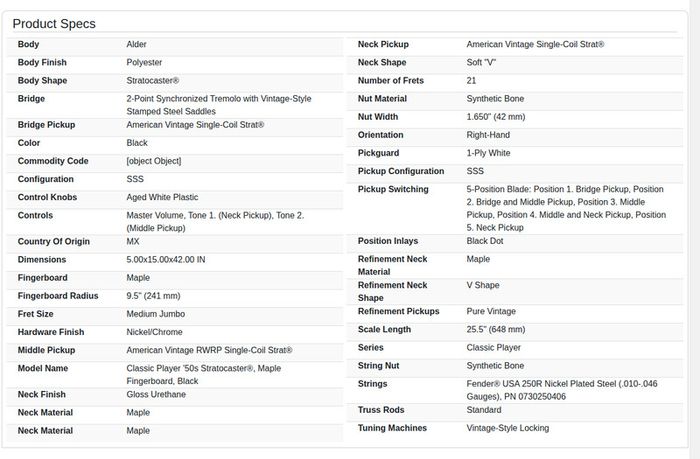Select the Number of Frets label
This screenshot has height=459, width=700.
coord(391,81)
